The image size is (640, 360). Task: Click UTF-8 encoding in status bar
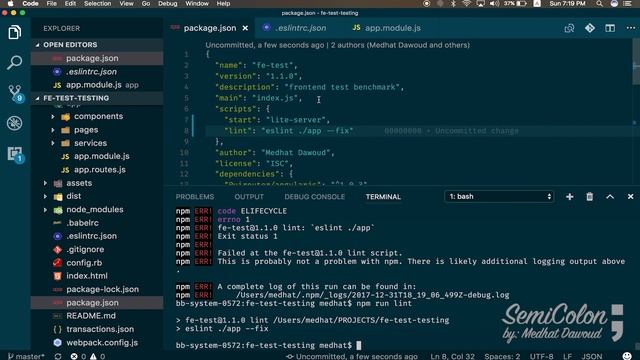tap(542, 356)
